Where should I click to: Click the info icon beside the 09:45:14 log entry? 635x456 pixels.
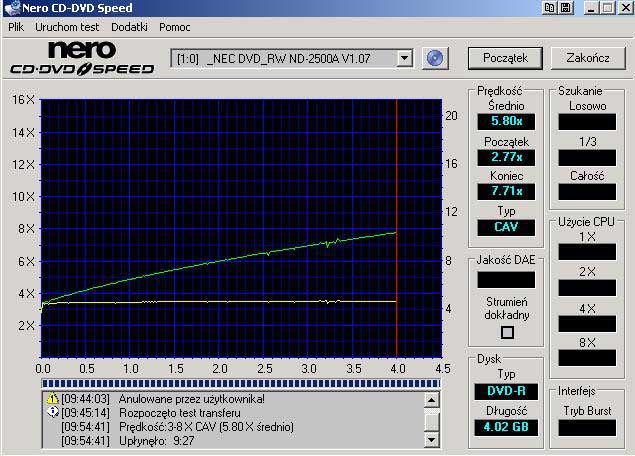pyautogui.click(x=53, y=412)
